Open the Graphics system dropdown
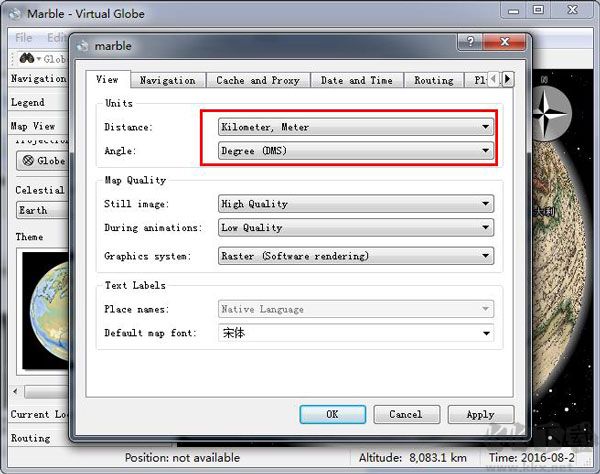The height and width of the screenshot is (474, 600). tap(355, 256)
